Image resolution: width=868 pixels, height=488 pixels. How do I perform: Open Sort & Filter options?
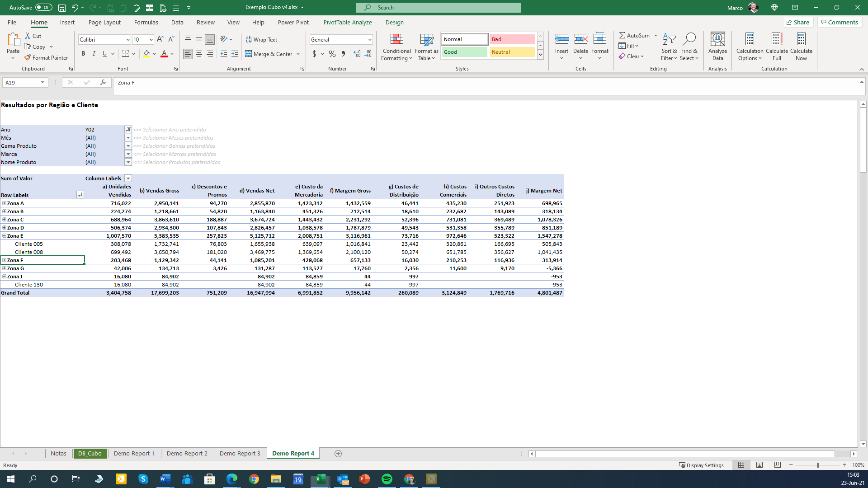(x=669, y=47)
